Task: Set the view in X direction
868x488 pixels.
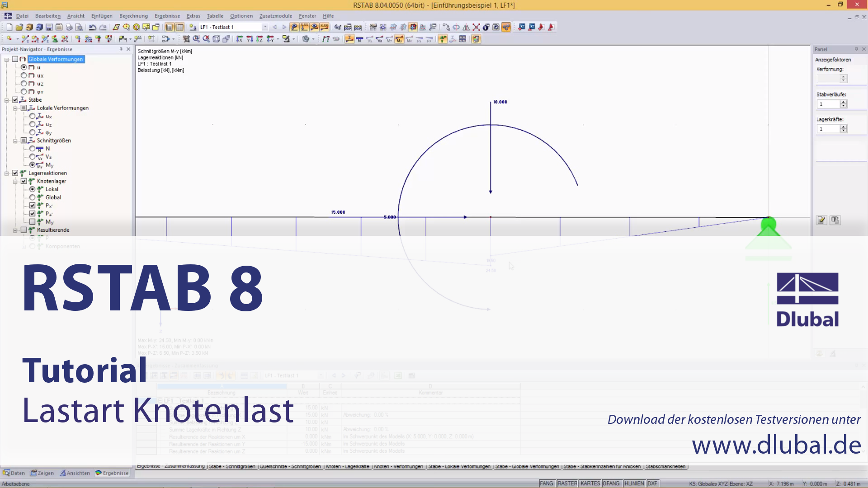Action: [239, 39]
